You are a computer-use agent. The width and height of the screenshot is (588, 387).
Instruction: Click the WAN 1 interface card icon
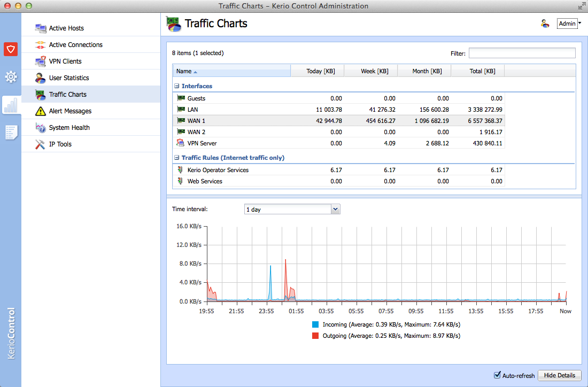(x=181, y=121)
